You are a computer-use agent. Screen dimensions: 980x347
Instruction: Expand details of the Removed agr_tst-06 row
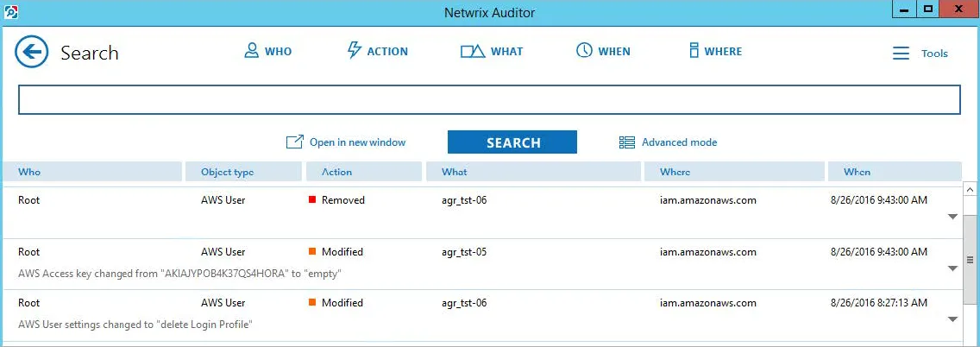(x=952, y=217)
